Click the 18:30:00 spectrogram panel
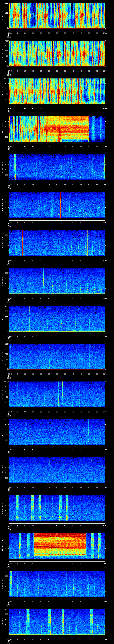Viewport: 114px width, 644px height. click(x=57, y=546)
